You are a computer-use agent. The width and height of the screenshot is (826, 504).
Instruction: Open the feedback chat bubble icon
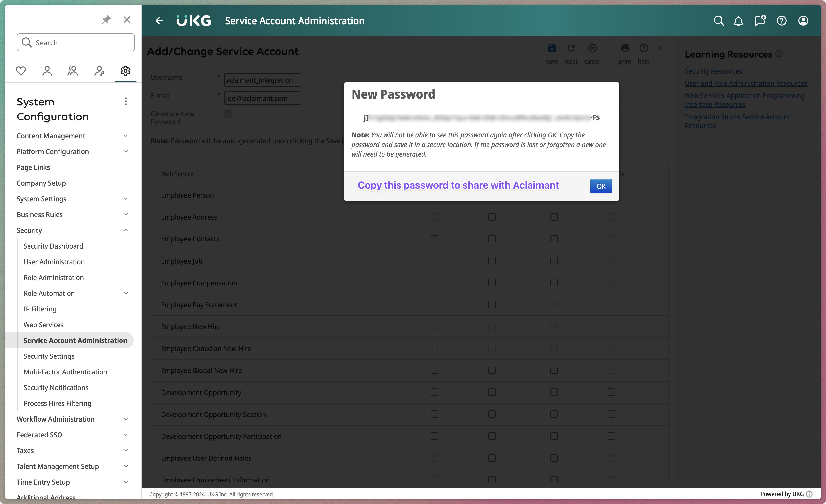(760, 20)
